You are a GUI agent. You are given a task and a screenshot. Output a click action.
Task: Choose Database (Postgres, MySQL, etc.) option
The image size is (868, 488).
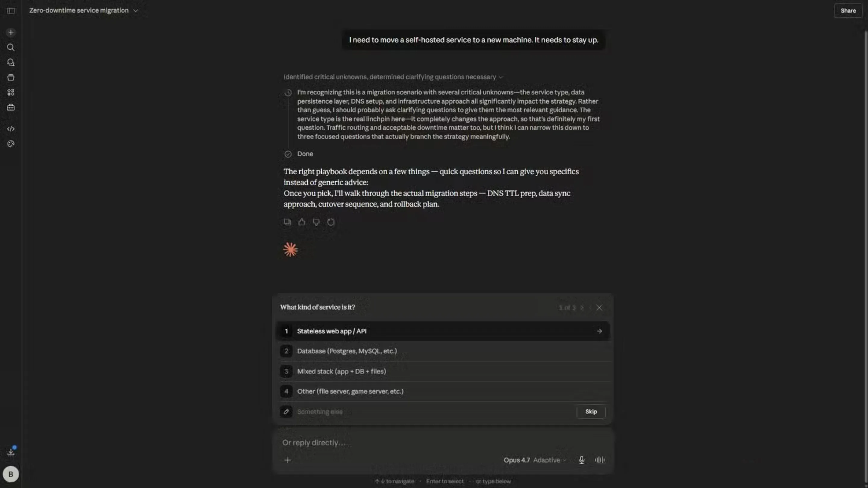tap(443, 351)
